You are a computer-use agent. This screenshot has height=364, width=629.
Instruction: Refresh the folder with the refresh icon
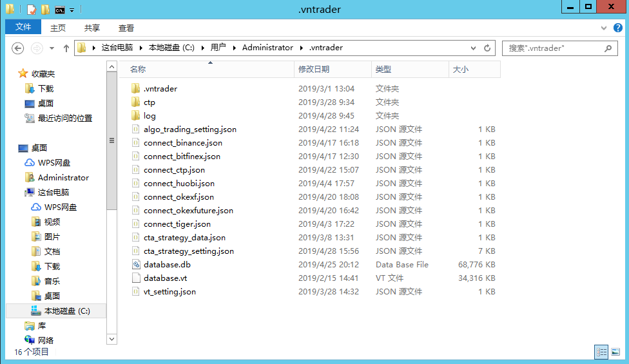(488, 48)
